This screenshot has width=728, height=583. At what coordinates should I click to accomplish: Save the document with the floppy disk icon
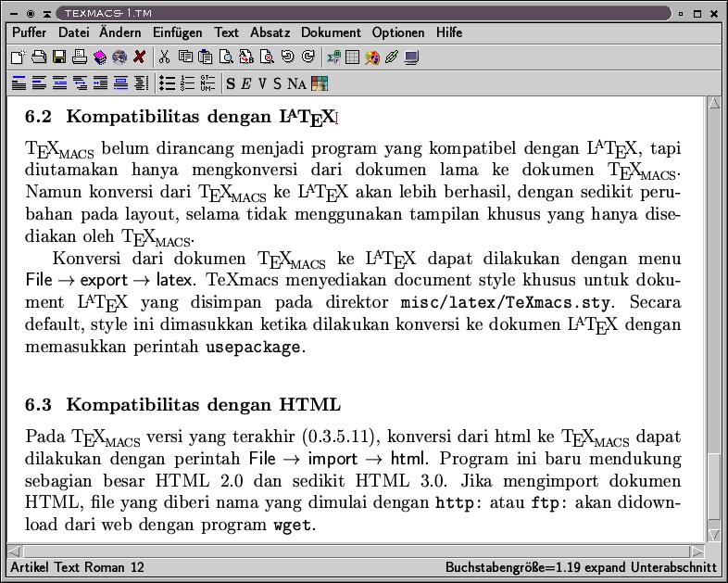click(59, 57)
